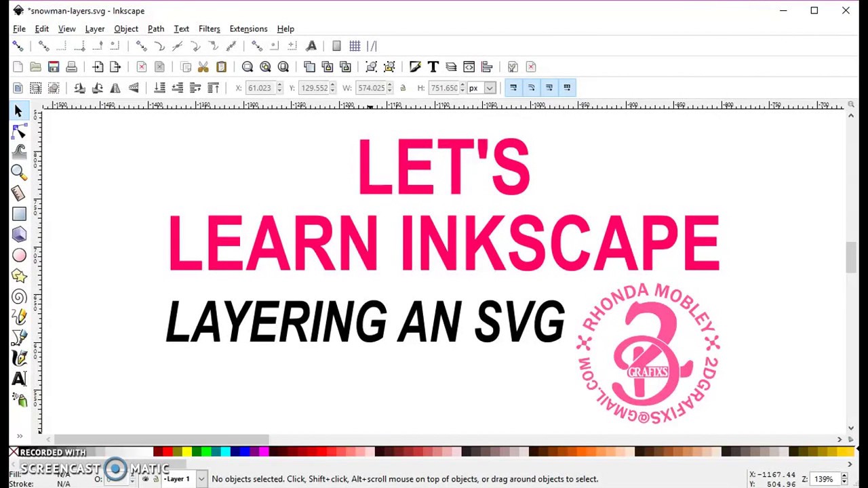The image size is (868, 488).
Task: Open the XML editor icon
Action: click(x=469, y=66)
